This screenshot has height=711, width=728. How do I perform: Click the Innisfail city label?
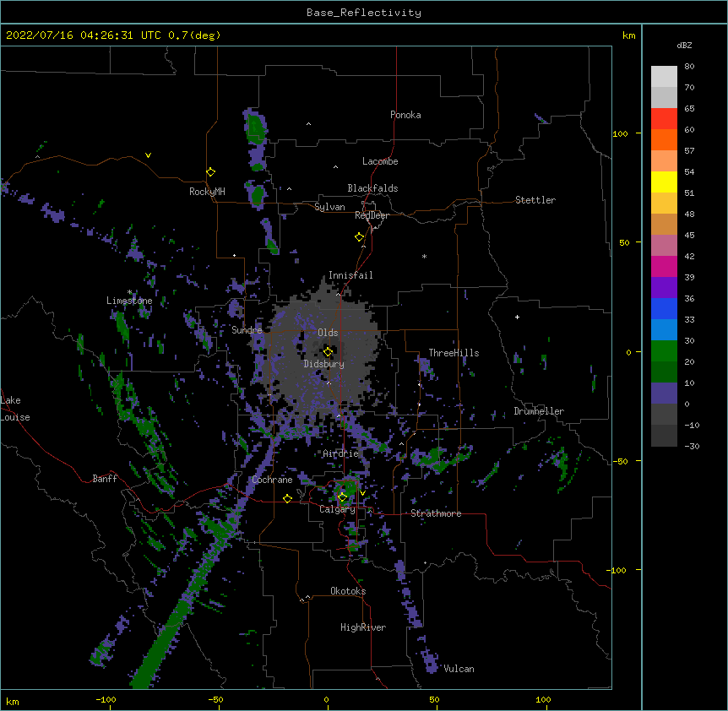[350, 275]
